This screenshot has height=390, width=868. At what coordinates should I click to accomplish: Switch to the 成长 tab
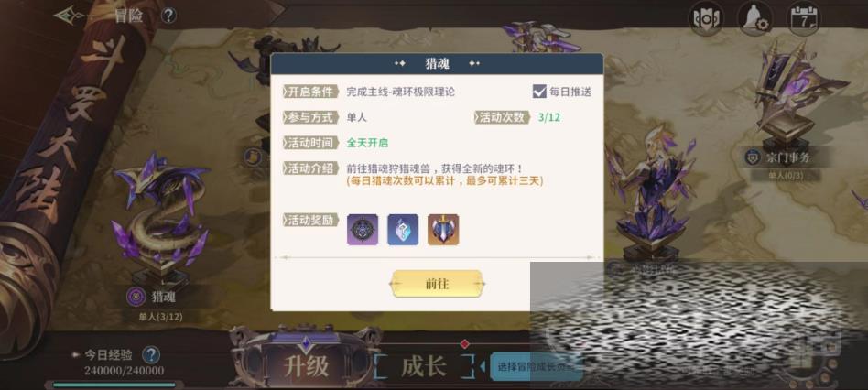424,366
